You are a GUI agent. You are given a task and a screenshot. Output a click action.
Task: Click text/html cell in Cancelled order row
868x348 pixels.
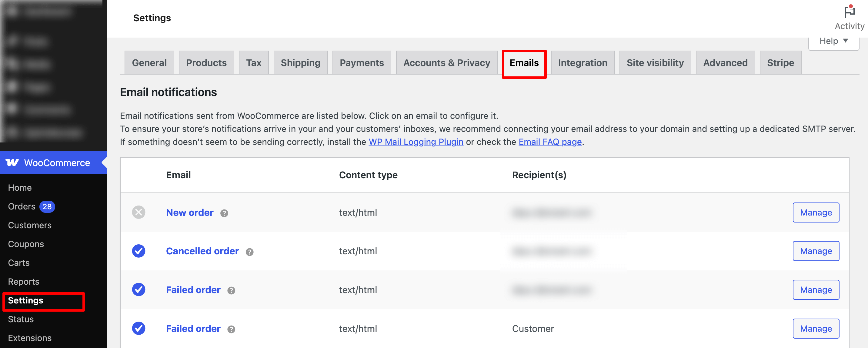coord(358,251)
